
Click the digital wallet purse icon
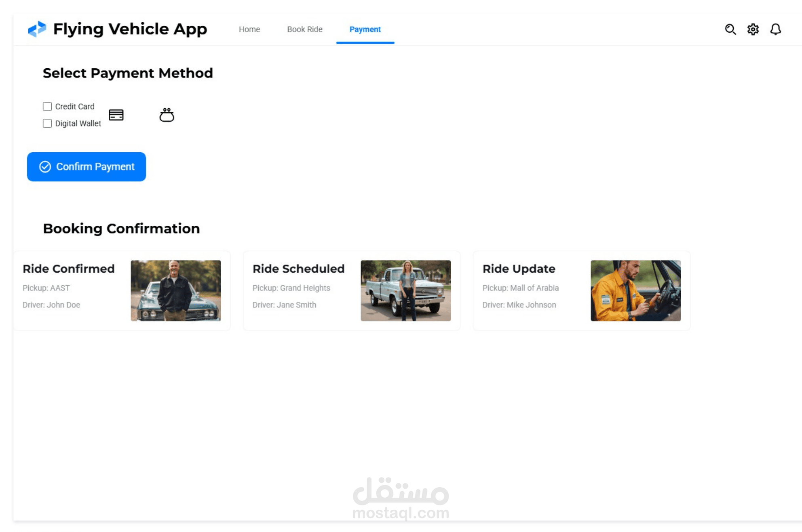tap(167, 115)
